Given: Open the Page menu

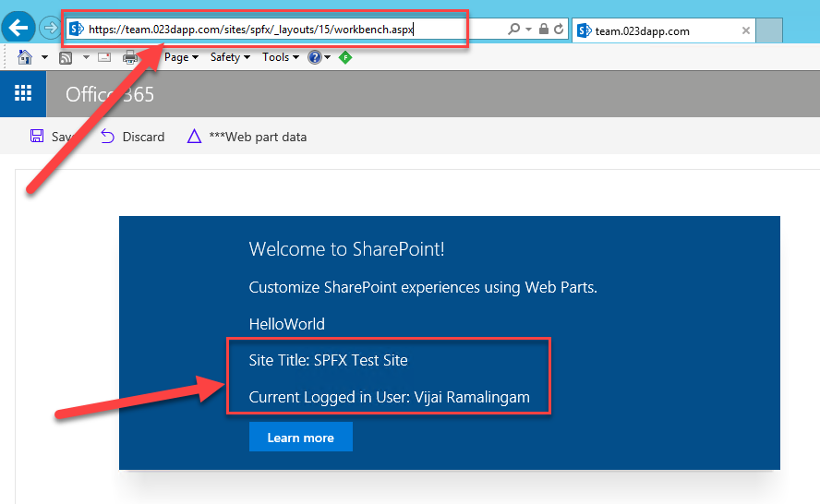Looking at the screenshot, I should pyautogui.click(x=181, y=57).
